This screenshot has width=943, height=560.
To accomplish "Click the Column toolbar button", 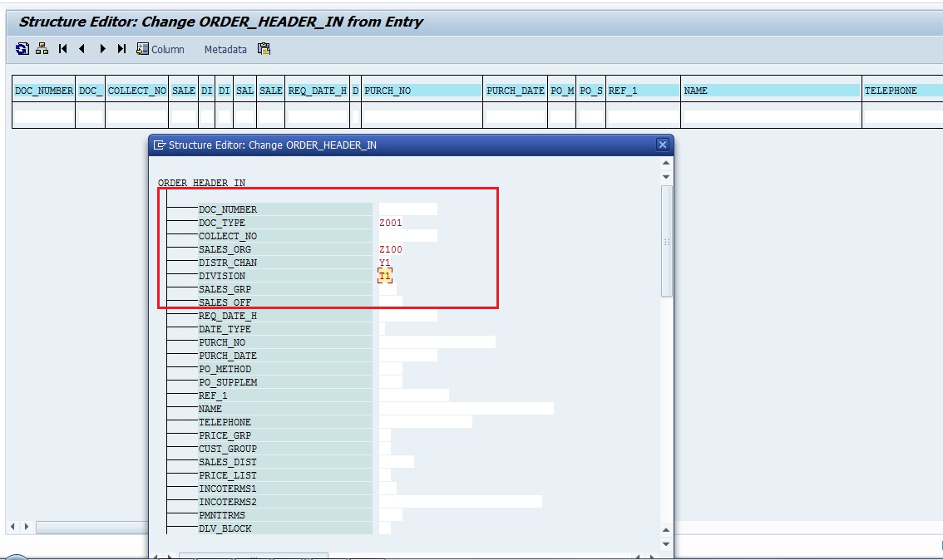I will (160, 49).
